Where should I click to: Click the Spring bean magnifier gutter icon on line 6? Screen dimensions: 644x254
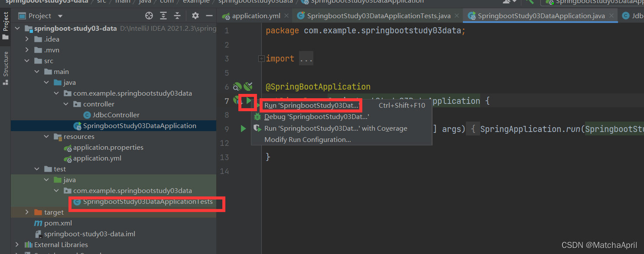pos(237,87)
